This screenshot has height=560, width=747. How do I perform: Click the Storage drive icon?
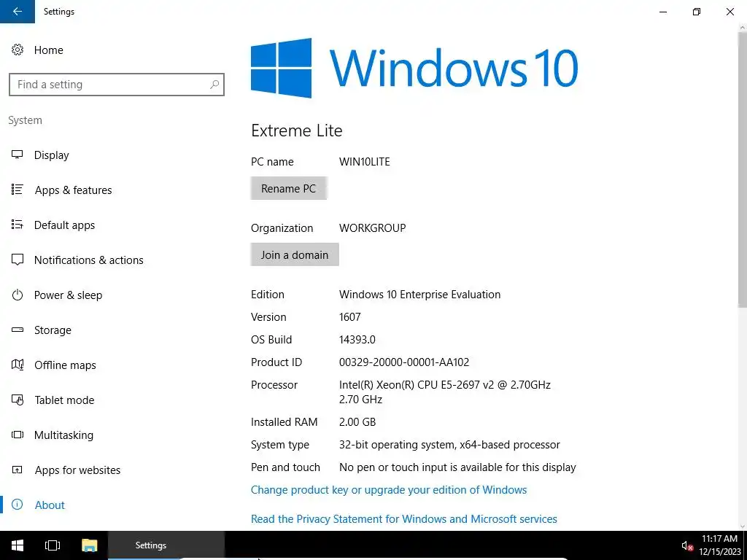click(x=18, y=330)
